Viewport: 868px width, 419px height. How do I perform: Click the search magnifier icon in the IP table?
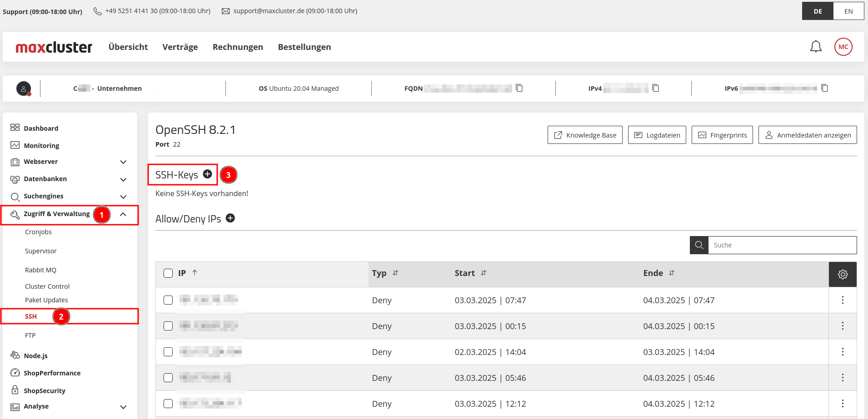[699, 245]
